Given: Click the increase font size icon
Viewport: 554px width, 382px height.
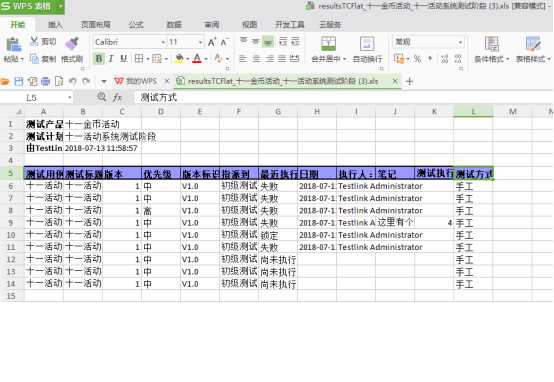Looking at the screenshot, I should click(212, 42).
